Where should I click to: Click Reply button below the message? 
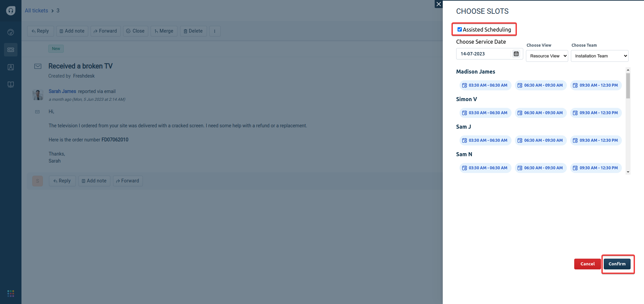click(62, 181)
